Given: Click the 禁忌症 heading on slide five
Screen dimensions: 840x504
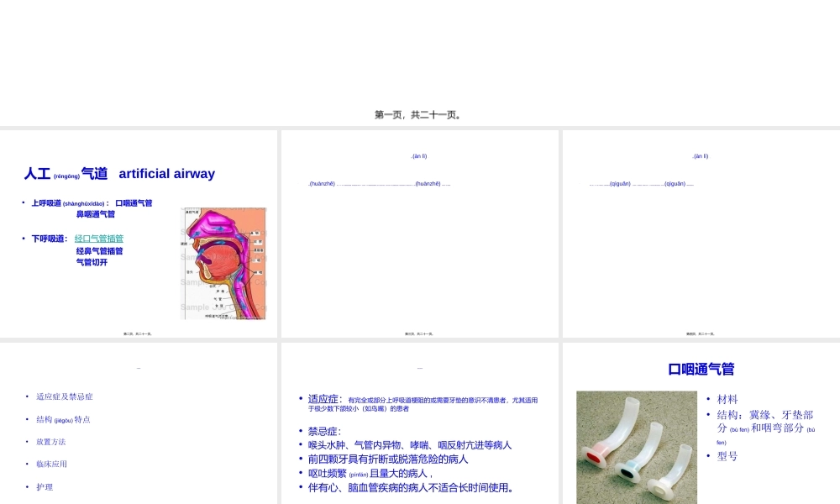Looking at the screenshot, I should pyautogui.click(x=324, y=431).
